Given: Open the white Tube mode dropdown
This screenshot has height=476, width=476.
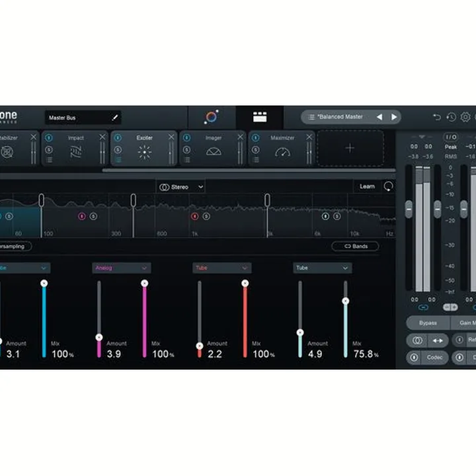Looking at the screenshot, I should 323,268.
